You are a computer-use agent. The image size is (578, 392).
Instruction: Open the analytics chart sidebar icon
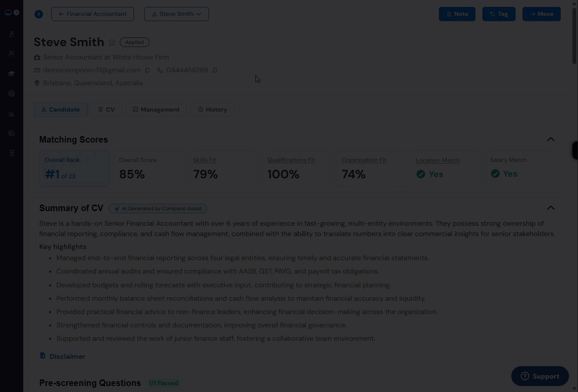12,114
